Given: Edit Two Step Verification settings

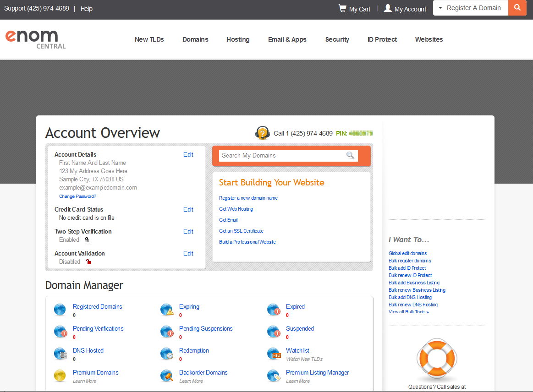Looking at the screenshot, I should coord(188,231).
